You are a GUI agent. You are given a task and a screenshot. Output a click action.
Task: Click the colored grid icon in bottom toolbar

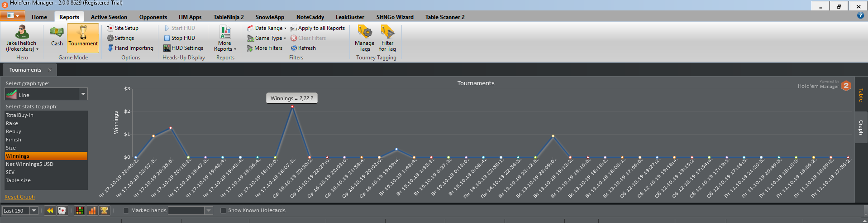pyautogui.click(x=80, y=210)
